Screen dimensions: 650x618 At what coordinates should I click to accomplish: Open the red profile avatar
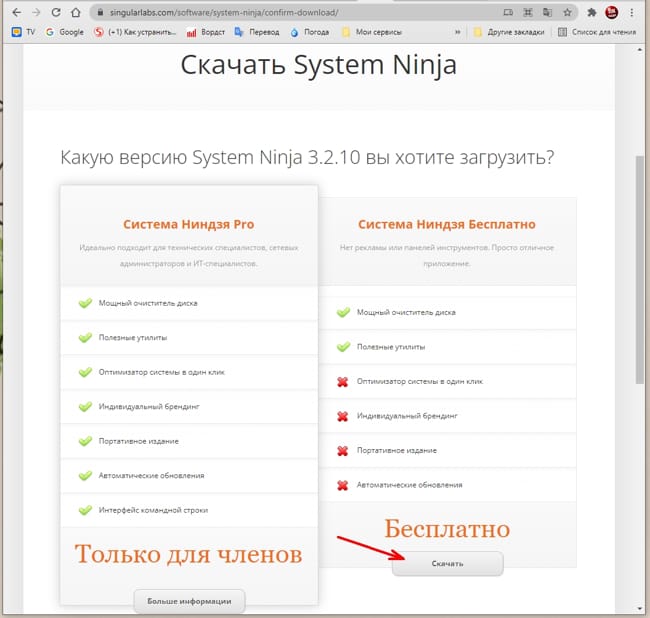pos(611,12)
